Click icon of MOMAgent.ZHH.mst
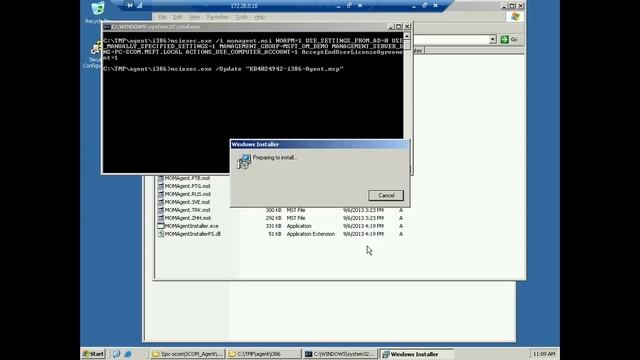This screenshot has width=640, height=360. [x=161, y=218]
